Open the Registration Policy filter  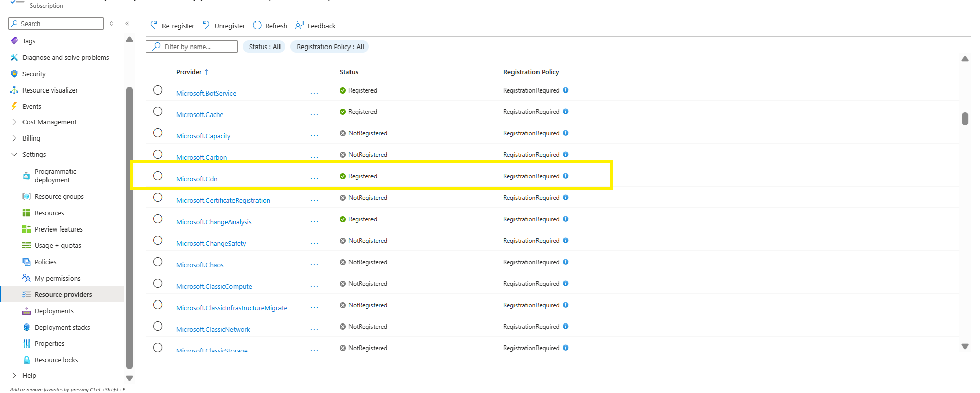(x=330, y=47)
